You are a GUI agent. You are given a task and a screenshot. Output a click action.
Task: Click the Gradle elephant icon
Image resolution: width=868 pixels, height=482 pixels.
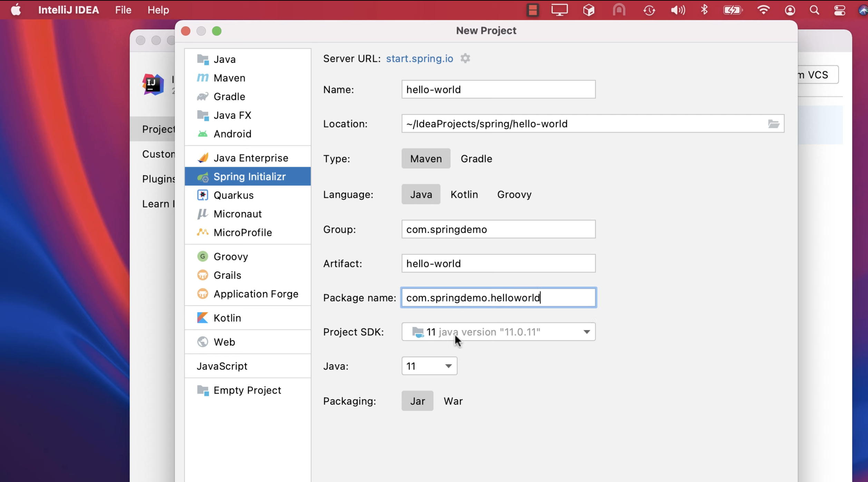point(203,97)
